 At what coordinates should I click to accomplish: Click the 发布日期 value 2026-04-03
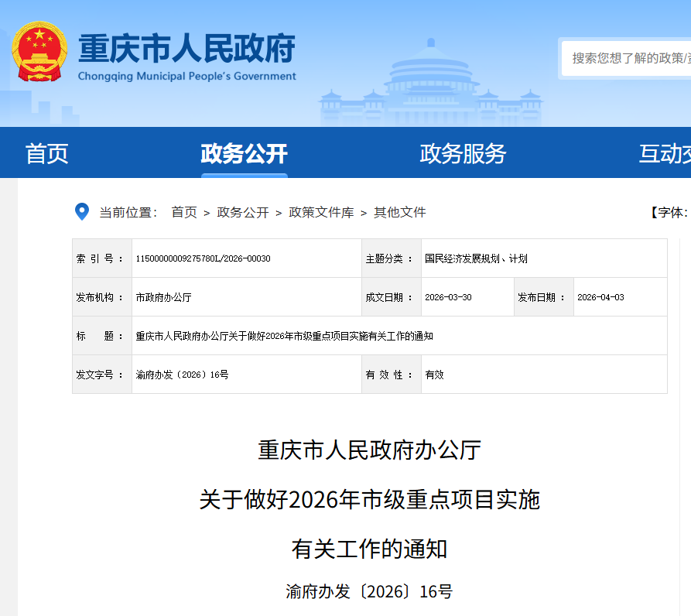(x=600, y=297)
